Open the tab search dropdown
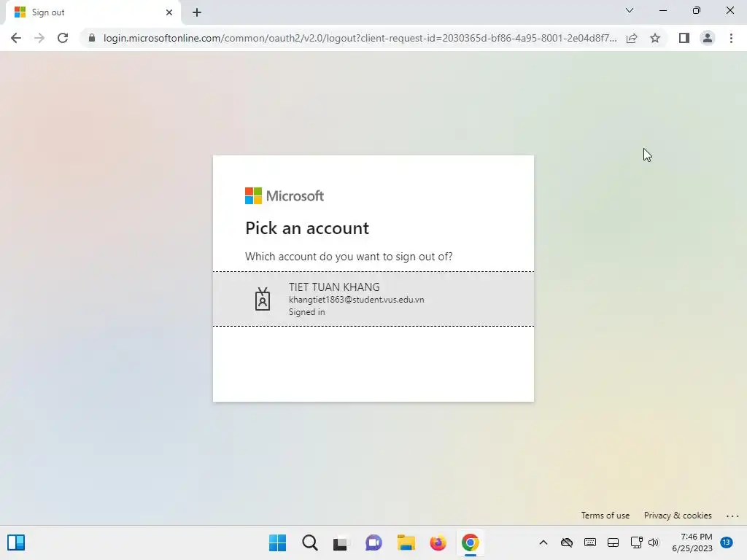Screen dimensions: 747x560 pyautogui.click(x=630, y=10)
